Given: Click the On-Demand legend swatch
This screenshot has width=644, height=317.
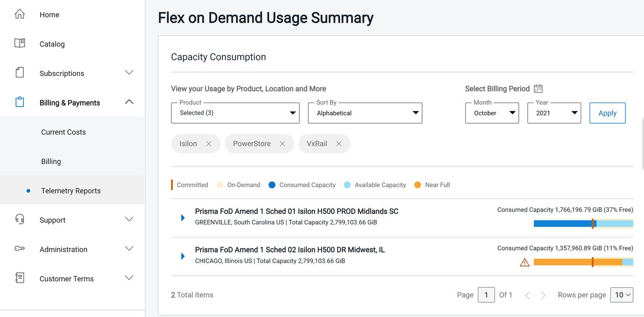Looking at the screenshot, I should [x=220, y=185].
